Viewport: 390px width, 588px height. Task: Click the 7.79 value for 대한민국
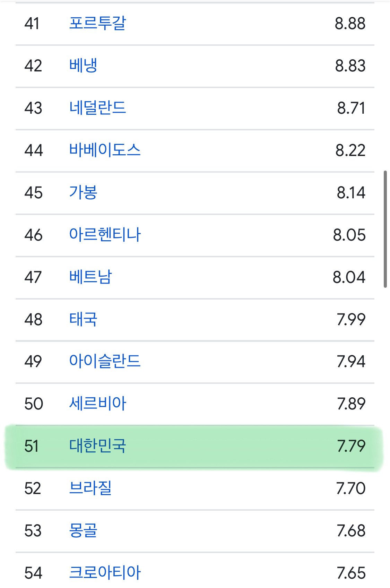point(351,446)
